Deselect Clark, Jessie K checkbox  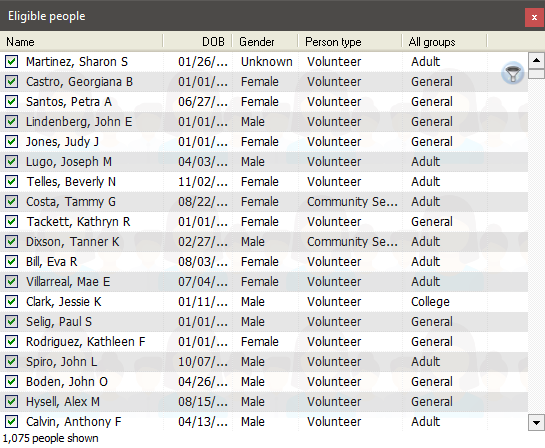click(11, 302)
